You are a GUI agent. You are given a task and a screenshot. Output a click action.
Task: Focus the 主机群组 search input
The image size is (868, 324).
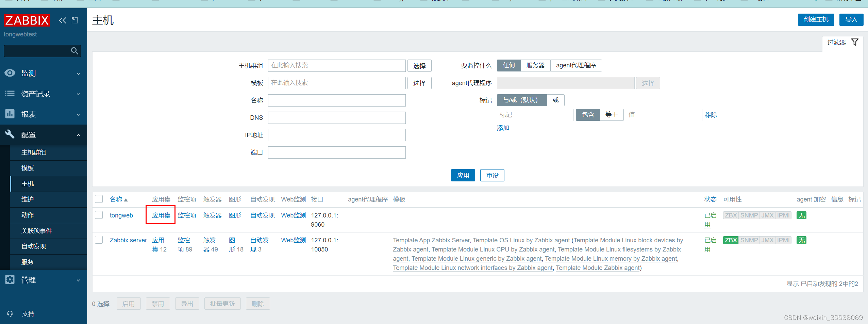[x=337, y=66]
